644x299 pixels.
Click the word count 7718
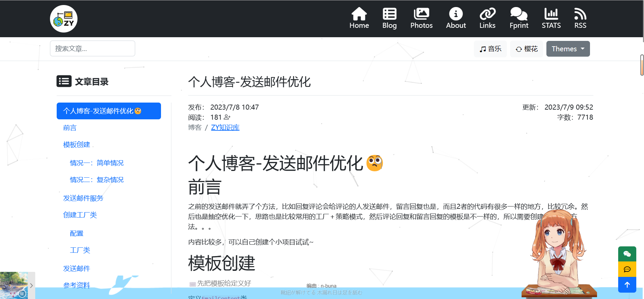pyautogui.click(x=585, y=117)
